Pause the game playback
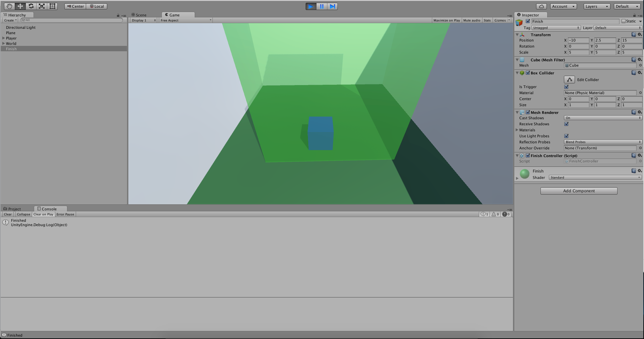Screen dimensions: 644x339 coord(322,6)
